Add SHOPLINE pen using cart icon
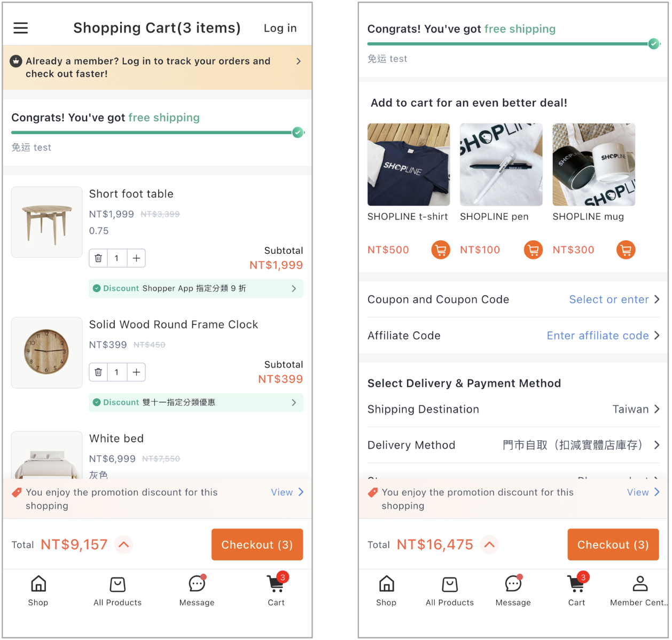This screenshot has width=672, height=640. (533, 249)
